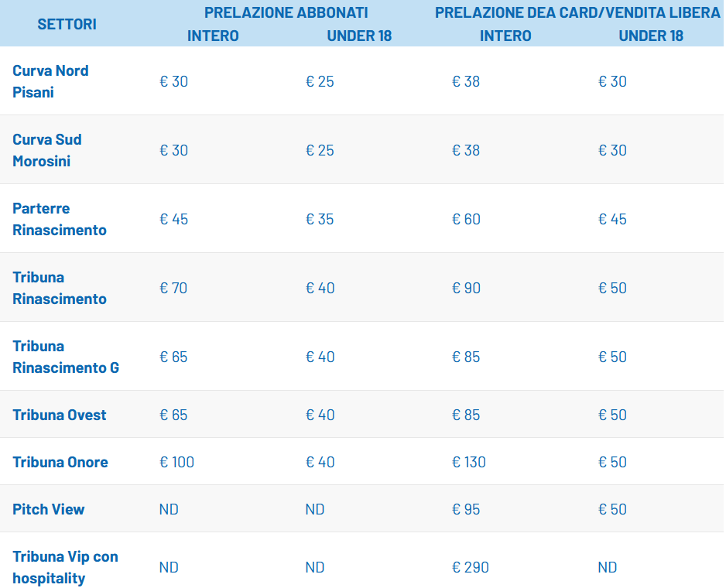Select the Curva Sud Morosini row label
This screenshot has height=588, width=726.
click(46, 150)
